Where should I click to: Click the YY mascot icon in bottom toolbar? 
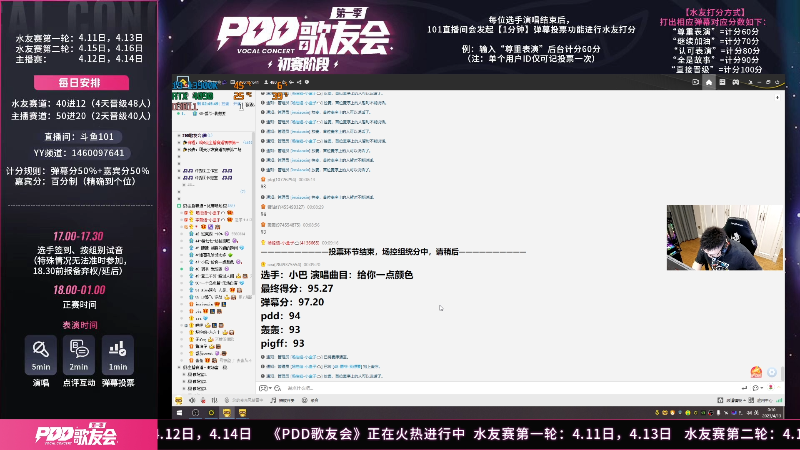[x=179, y=401]
